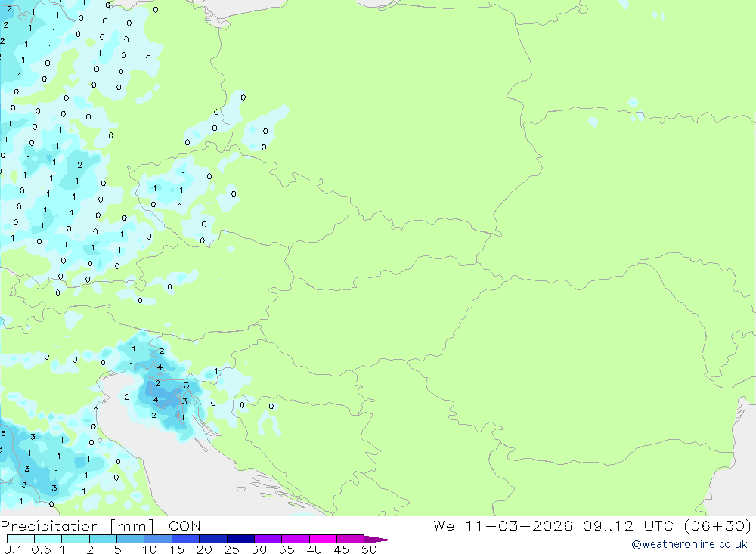This screenshot has height=554, width=756.
Task: Pick the 35–40 mm purple legend swatch
Action: (296, 539)
